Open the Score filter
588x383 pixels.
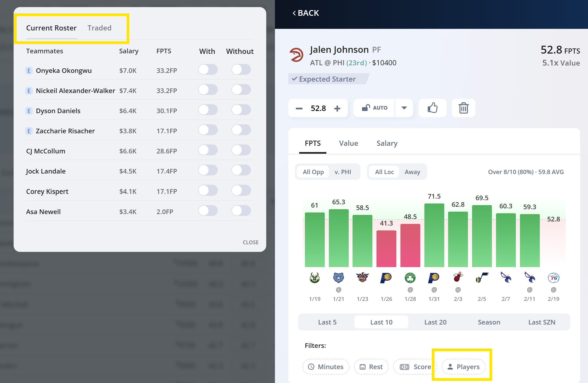(415, 367)
